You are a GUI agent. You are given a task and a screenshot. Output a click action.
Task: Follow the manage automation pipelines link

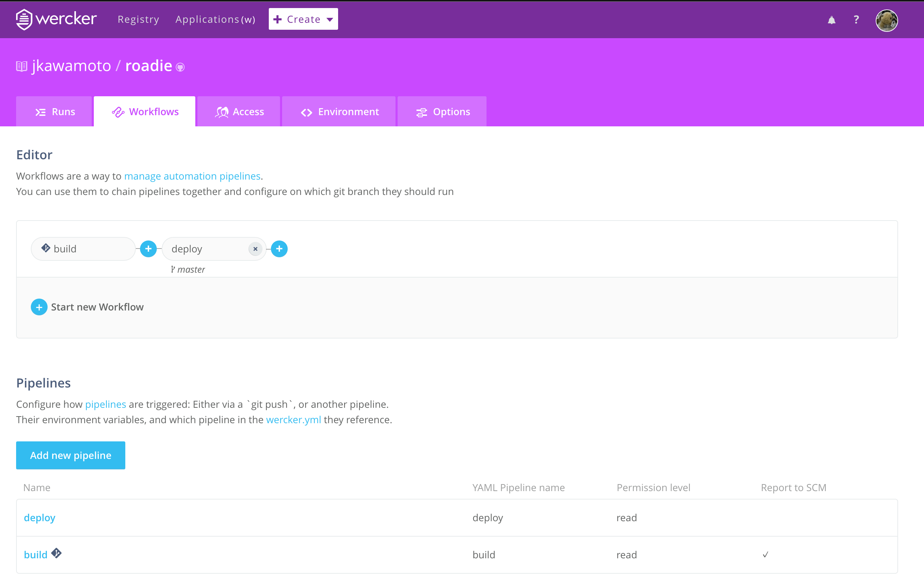tap(192, 176)
